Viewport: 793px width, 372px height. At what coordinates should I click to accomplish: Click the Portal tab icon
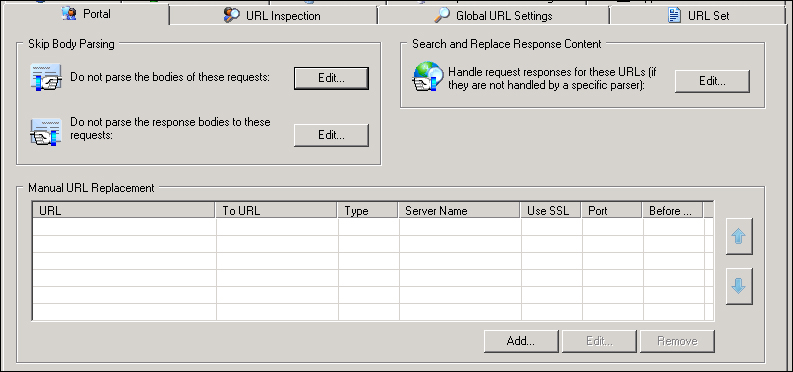(x=69, y=14)
